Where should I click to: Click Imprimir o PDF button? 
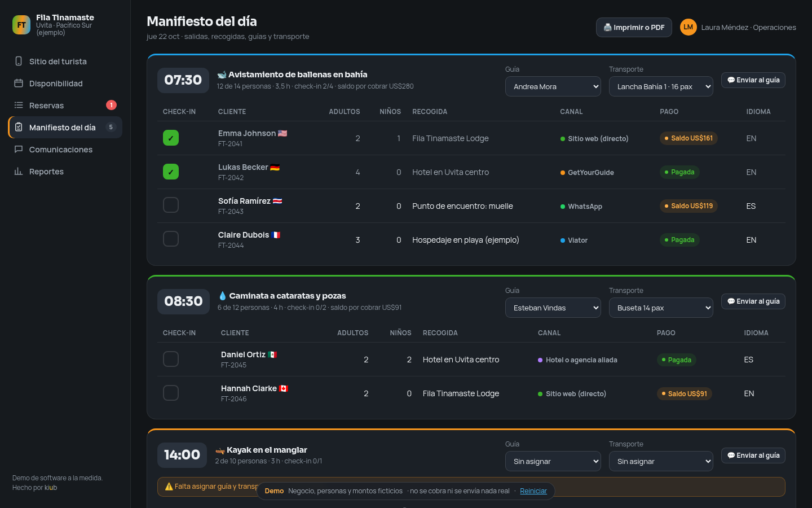click(634, 27)
